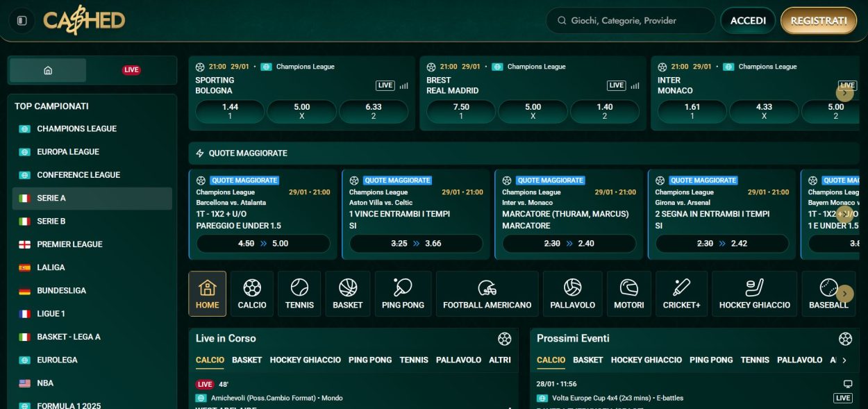The height and width of the screenshot is (409, 868).
Task: Select boosted odds 2.40 Inter vs. Monaco
Action: (569, 244)
